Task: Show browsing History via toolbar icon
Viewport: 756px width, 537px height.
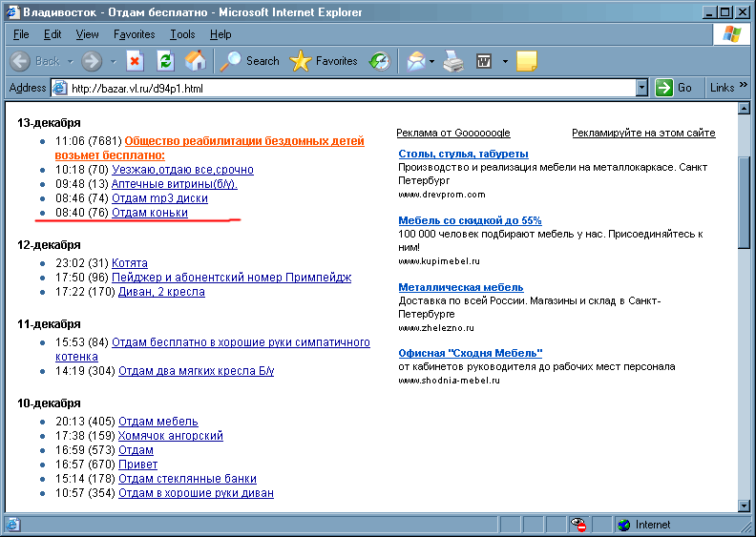Action: coord(380,61)
